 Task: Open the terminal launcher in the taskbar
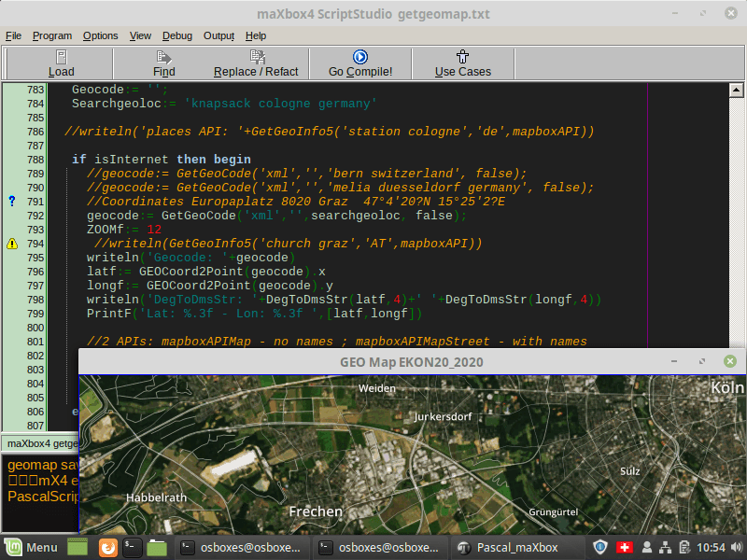pos(133,548)
